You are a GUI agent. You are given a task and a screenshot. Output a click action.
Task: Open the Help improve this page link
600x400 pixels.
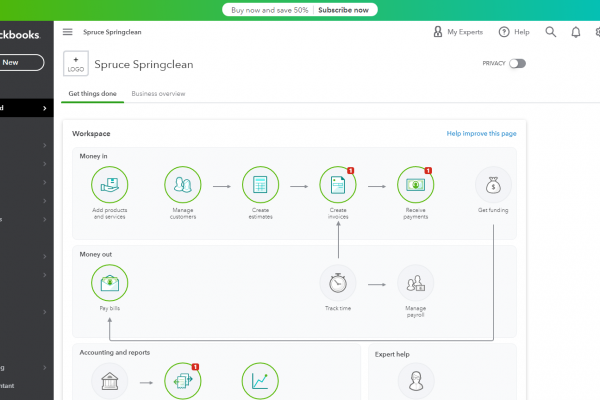(x=481, y=134)
